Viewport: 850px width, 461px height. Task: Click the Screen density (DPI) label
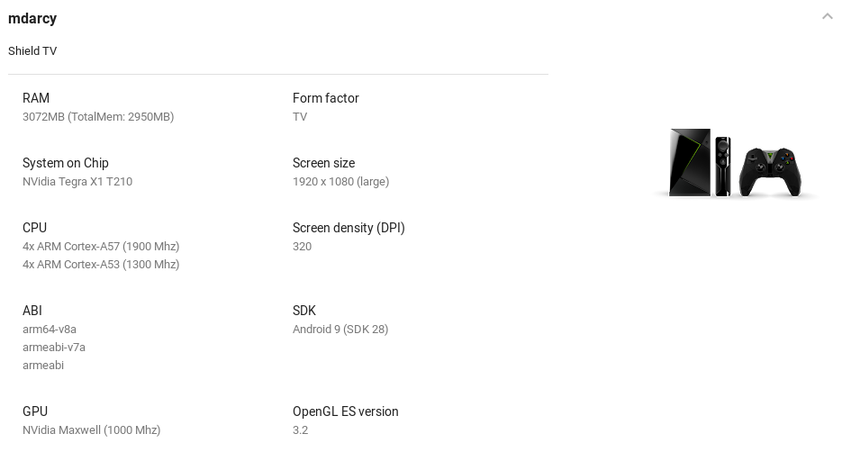click(x=348, y=228)
